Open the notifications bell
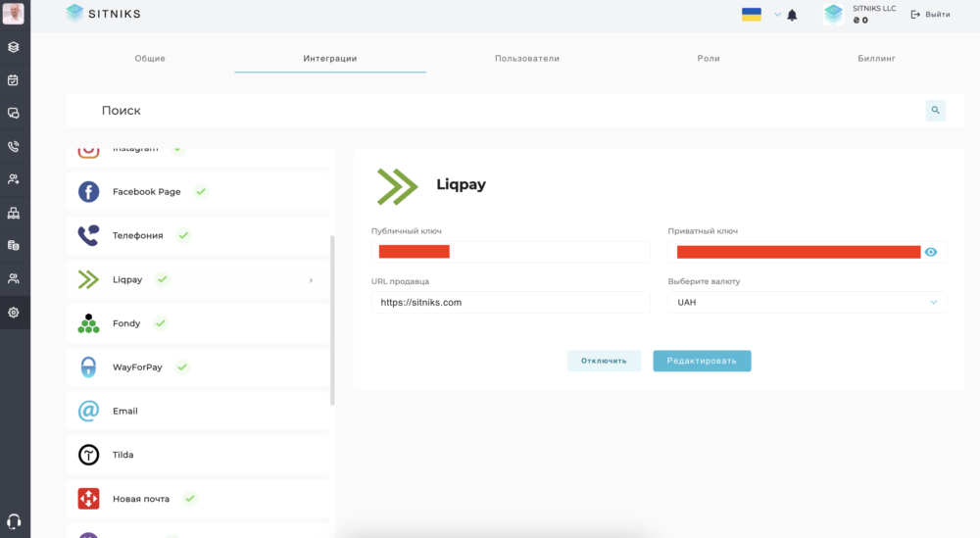The height and width of the screenshot is (538, 980). 792,15
